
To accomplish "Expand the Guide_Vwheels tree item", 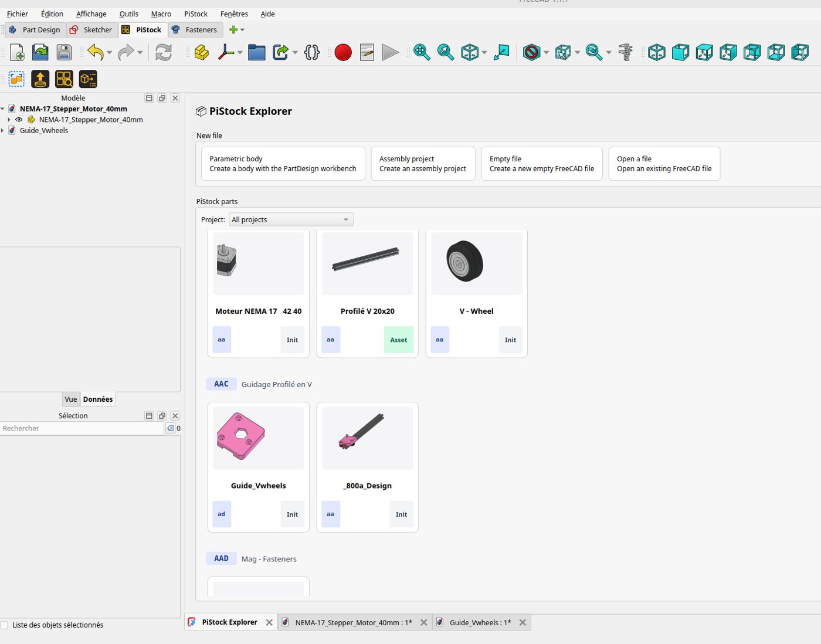I will (3, 131).
